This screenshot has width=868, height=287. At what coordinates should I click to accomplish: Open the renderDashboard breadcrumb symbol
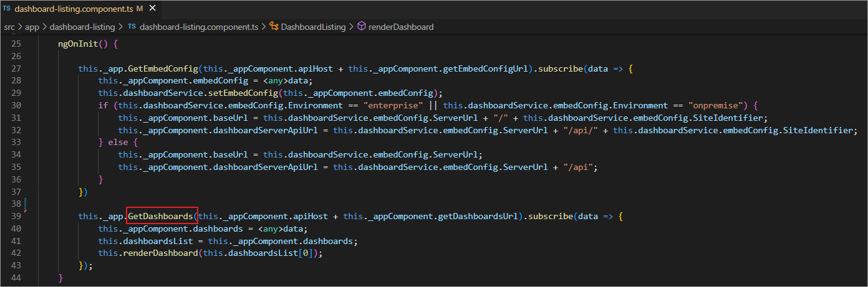401,27
